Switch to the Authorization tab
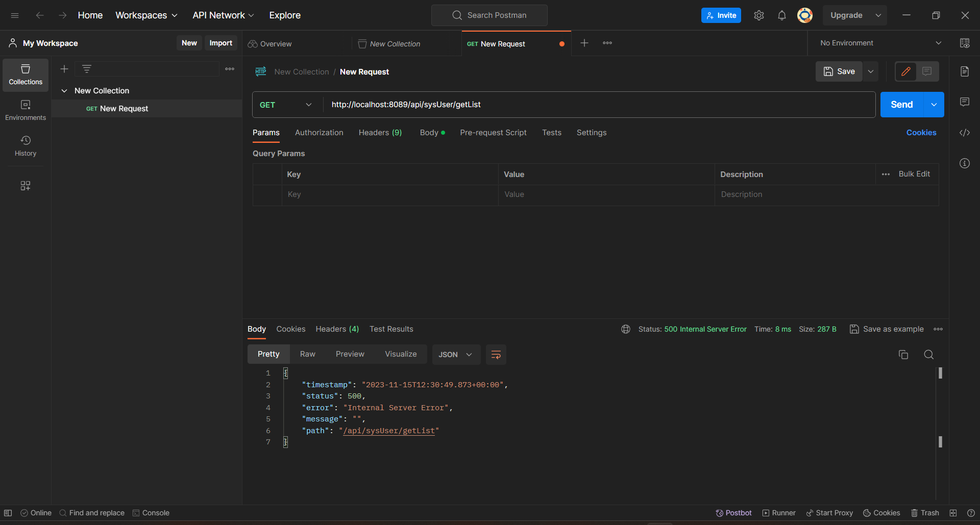 point(319,133)
